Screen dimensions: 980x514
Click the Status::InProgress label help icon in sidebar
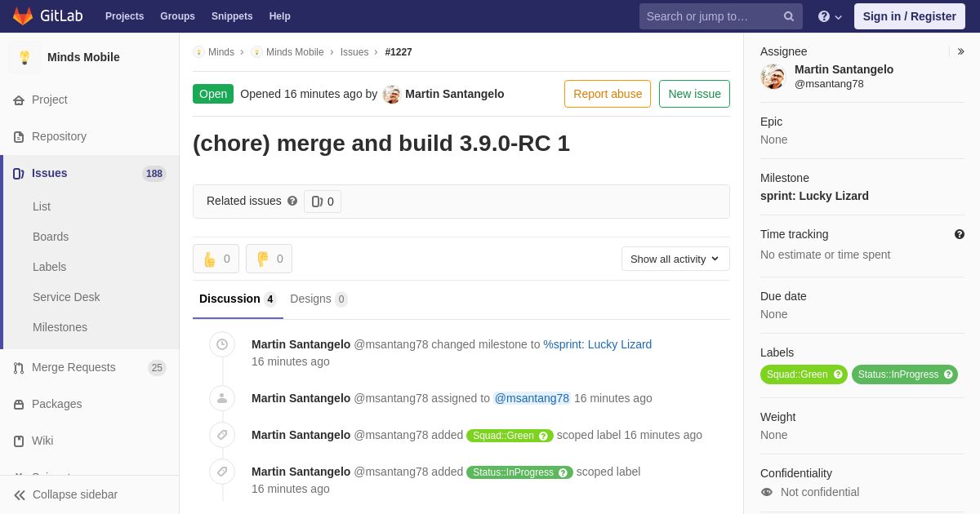coord(948,374)
